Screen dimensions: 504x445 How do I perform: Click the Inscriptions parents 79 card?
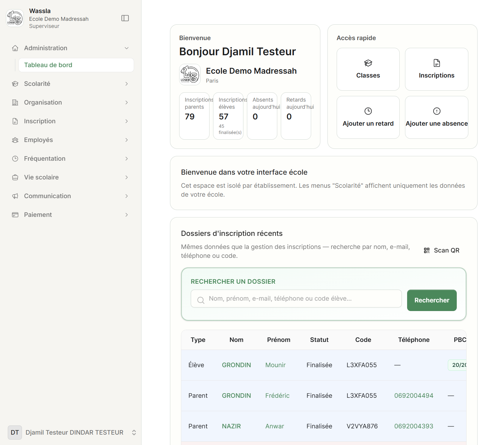point(194,116)
